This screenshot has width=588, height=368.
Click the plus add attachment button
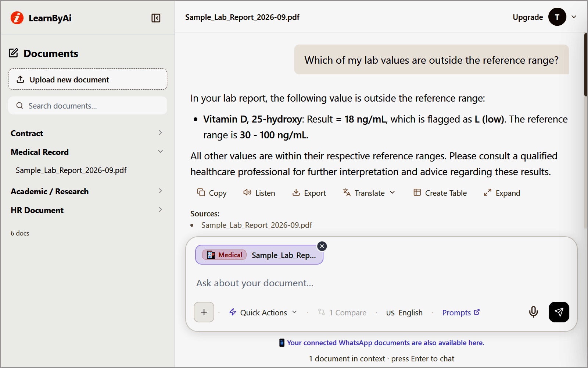pos(204,312)
